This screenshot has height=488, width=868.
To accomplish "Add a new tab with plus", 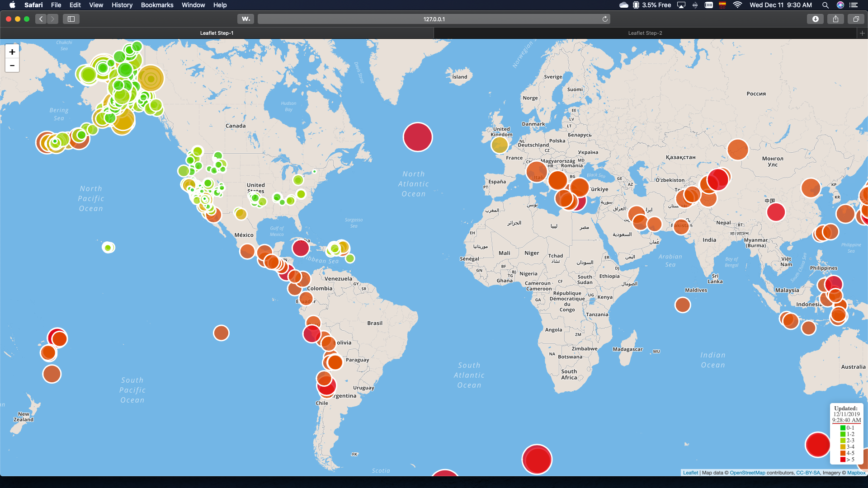I will click(x=862, y=33).
